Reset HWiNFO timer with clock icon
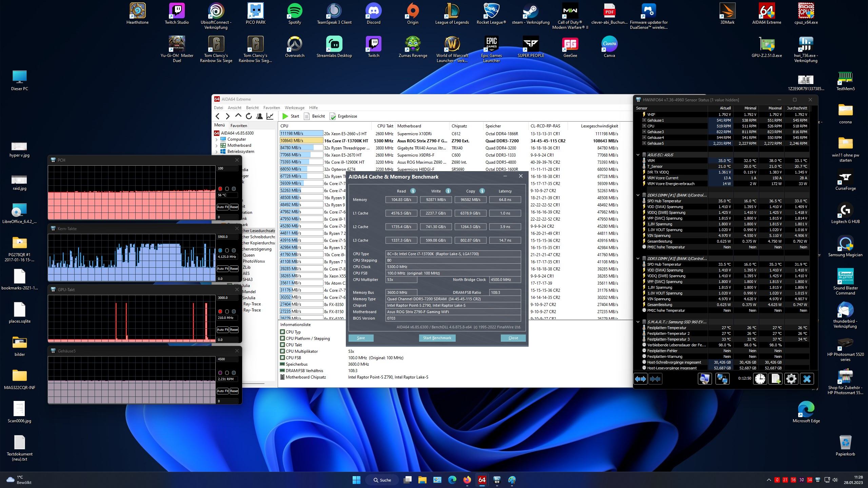 click(760, 379)
